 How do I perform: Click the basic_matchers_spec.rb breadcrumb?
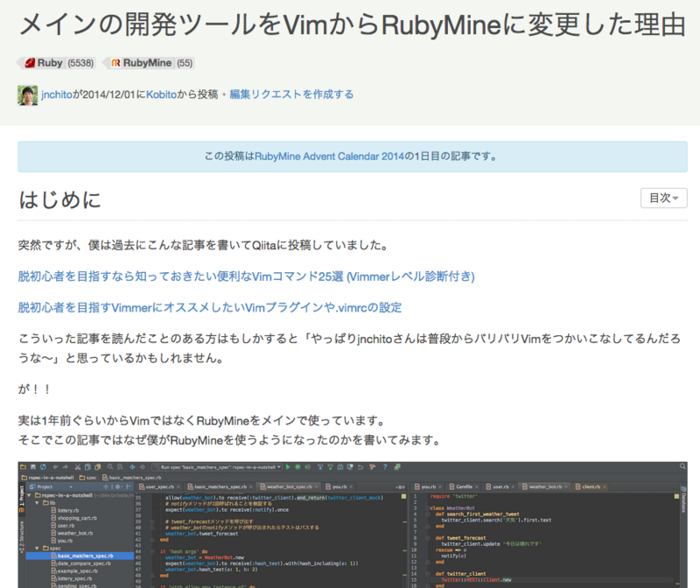(132, 478)
